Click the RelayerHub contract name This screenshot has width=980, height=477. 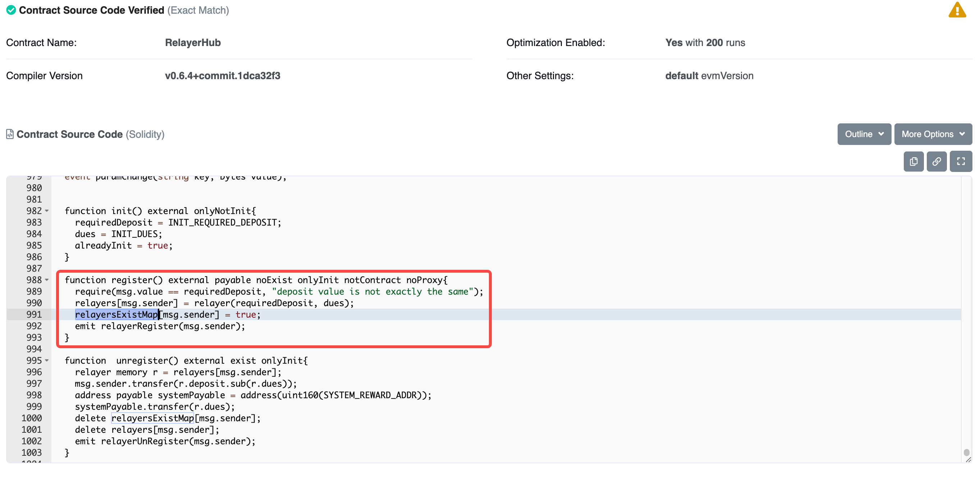click(192, 43)
